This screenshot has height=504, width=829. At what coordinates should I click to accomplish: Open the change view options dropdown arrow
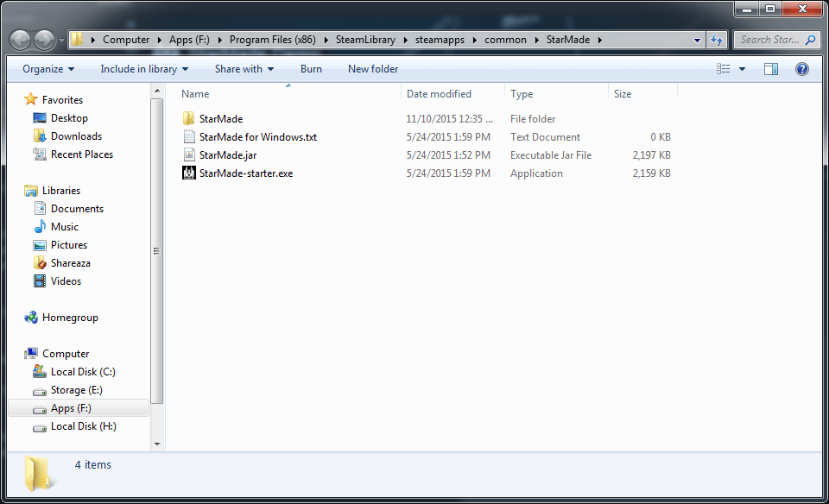coord(742,69)
